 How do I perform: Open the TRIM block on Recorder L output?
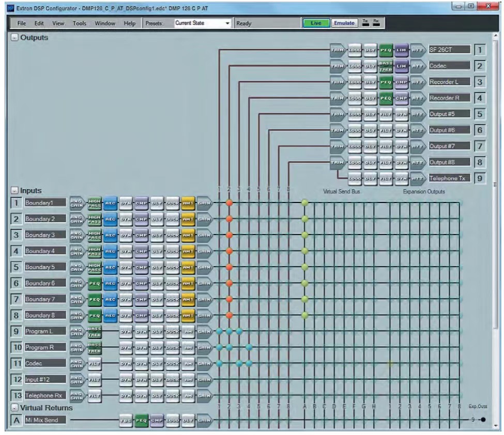coord(338,82)
